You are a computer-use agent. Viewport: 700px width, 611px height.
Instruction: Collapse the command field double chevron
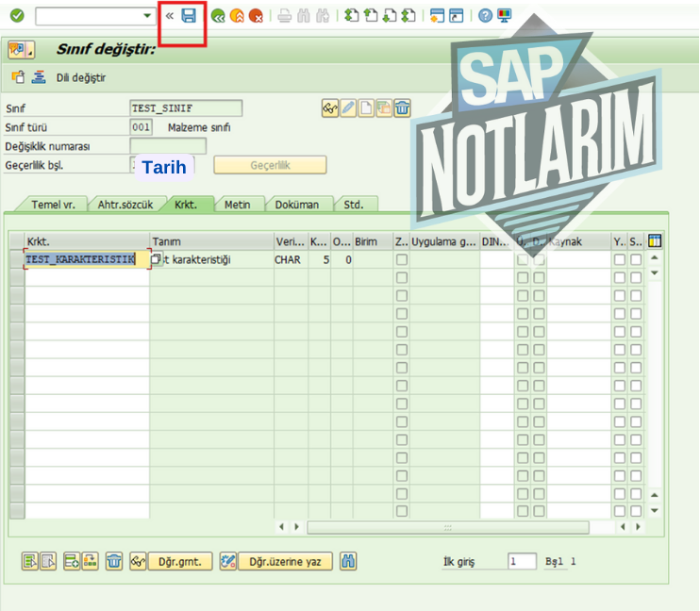[170, 16]
